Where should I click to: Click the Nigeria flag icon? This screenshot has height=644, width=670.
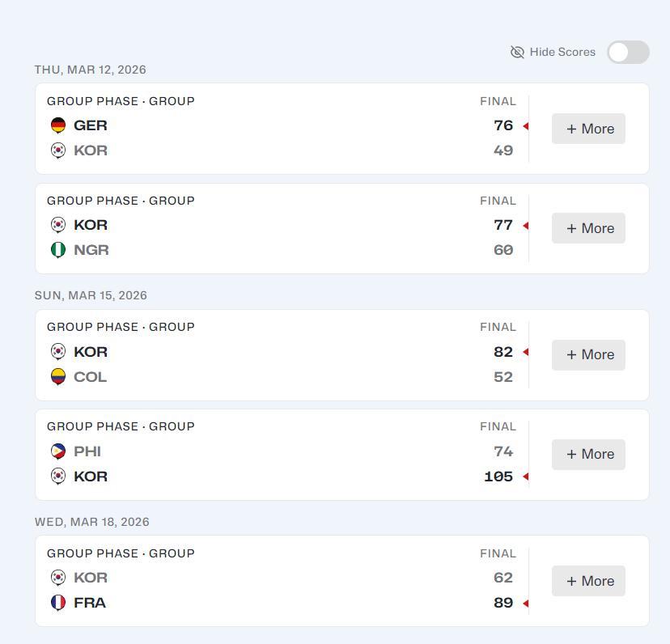coord(58,250)
